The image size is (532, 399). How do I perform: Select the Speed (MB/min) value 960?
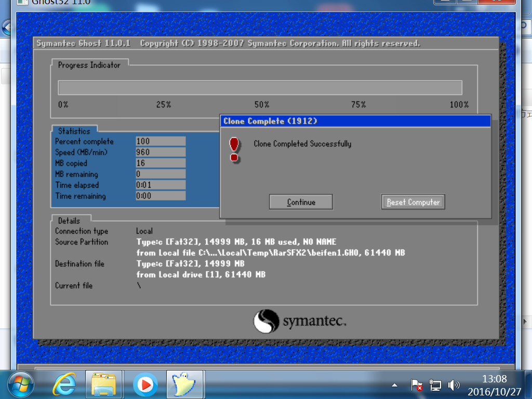click(x=161, y=152)
